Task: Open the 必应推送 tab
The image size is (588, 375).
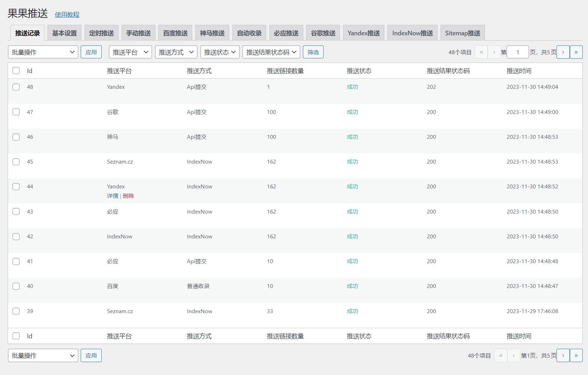Action: [x=286, y=33]
